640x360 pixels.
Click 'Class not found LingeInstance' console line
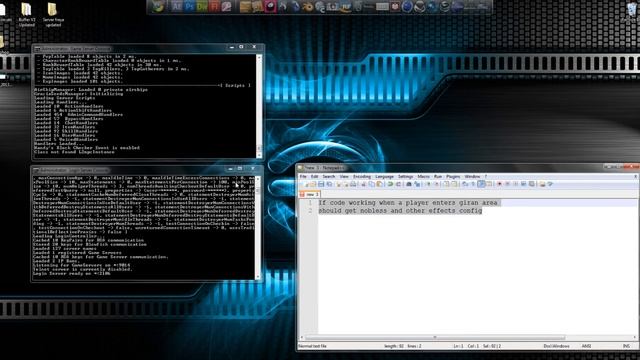click(74, 152)
